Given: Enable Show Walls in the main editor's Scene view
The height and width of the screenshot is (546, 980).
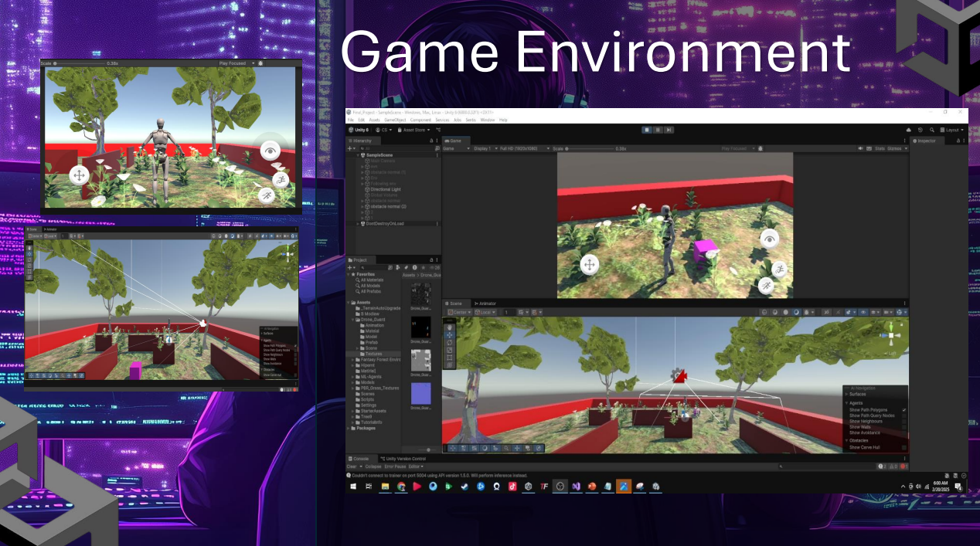Looking at the screenshot, I should pyautogui.click(x=904, y=427).
